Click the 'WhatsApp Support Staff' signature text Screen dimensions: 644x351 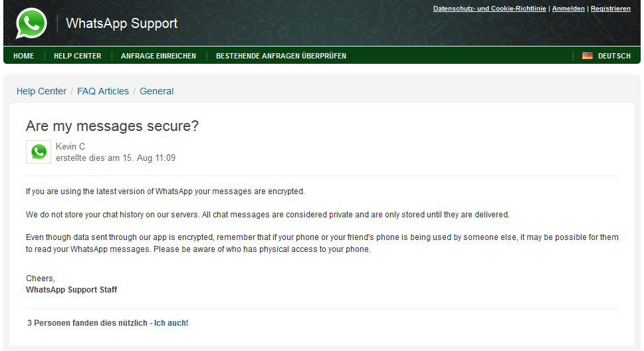[x=71, y=290]
